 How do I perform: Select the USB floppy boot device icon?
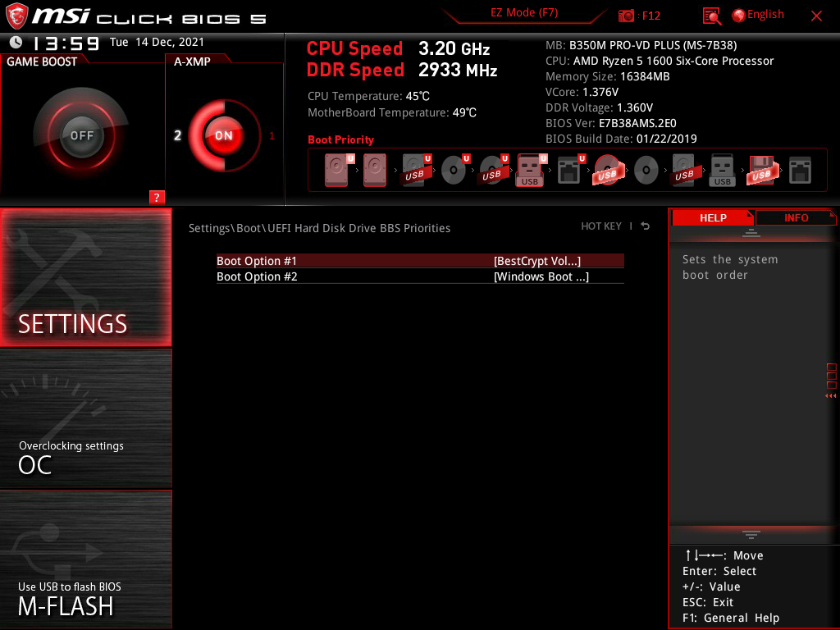tap(761, 171)
